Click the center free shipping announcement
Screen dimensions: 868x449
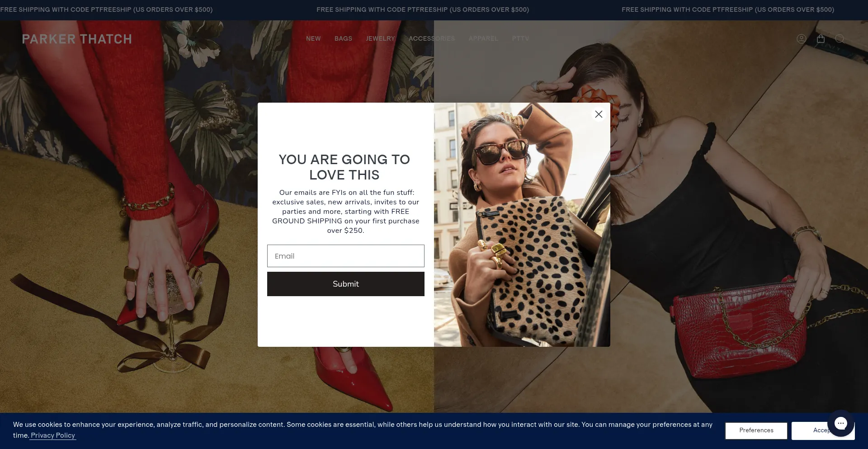423,9
